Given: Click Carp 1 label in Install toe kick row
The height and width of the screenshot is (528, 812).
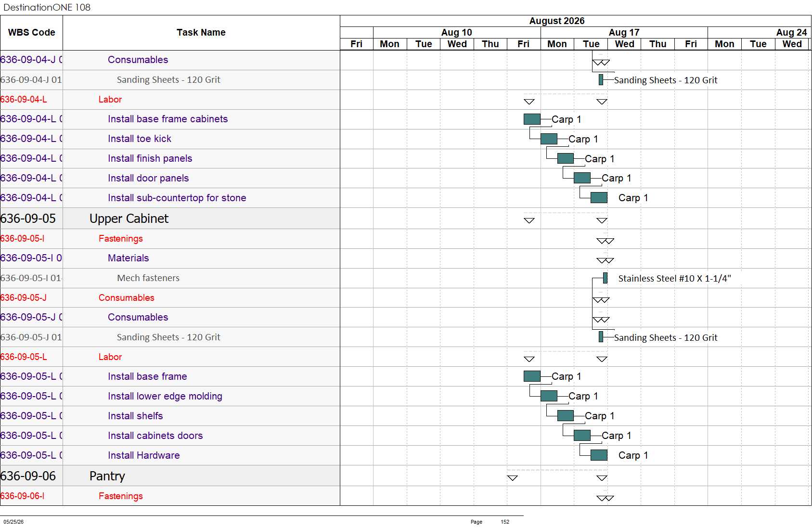Looking at the screenshot, I should click(x=583, y=139).
